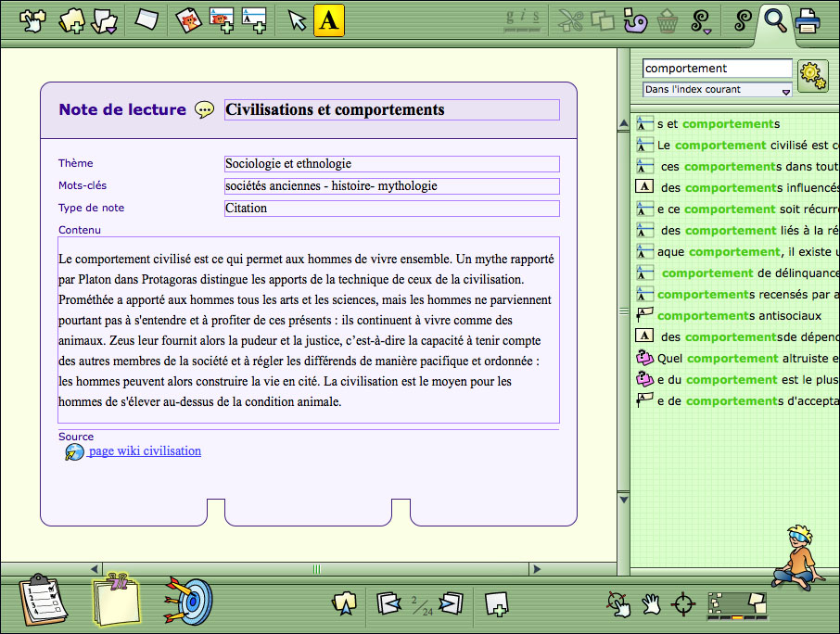Click the scissors cut icon

point(570,21)
